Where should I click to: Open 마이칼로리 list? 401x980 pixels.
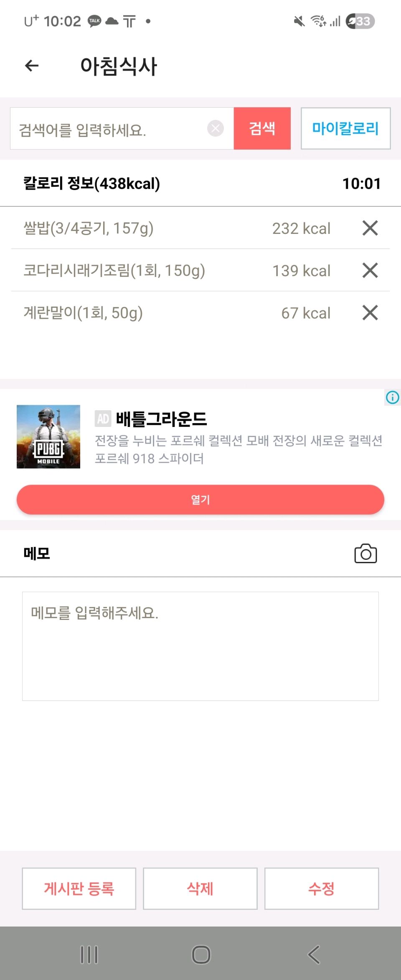point(345,128)
